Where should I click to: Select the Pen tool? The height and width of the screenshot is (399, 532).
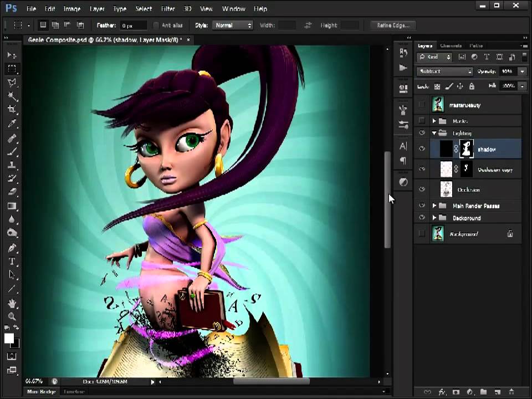12,248
